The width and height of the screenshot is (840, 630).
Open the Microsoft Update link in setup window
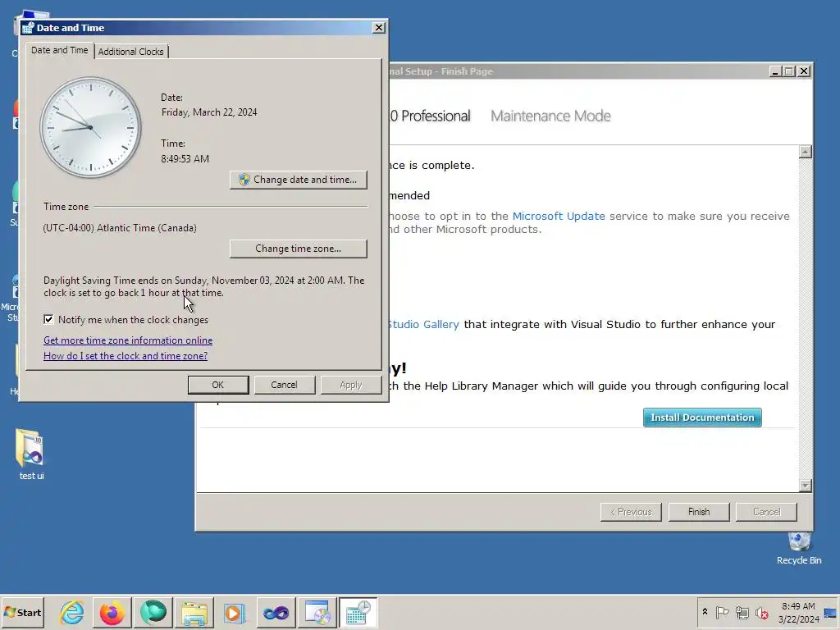(559, 216)
